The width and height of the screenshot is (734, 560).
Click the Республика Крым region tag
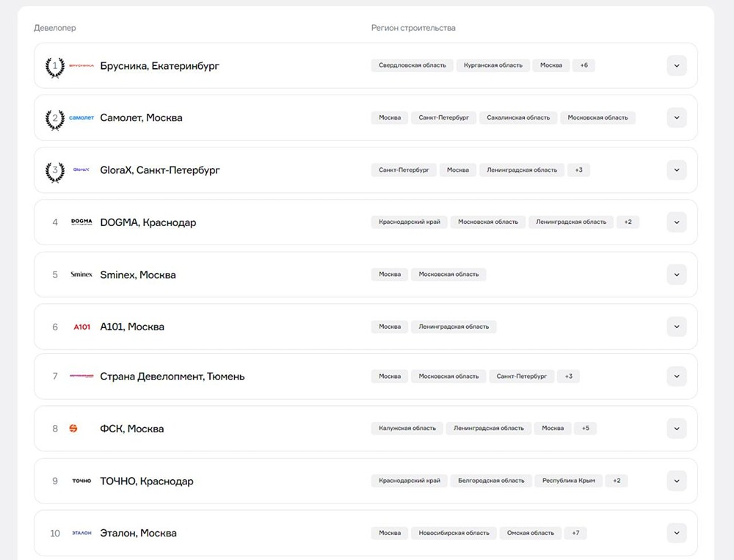click(568, 481)
